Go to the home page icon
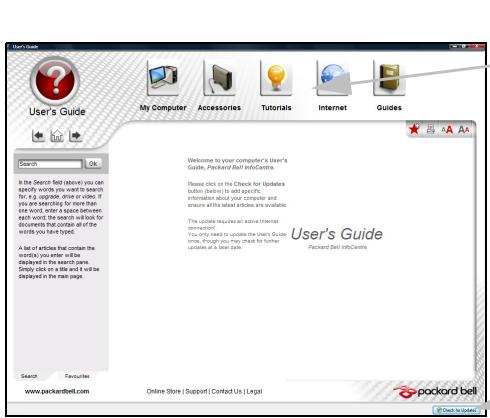This screenshot has width=490, height=418. coord(57,136)
